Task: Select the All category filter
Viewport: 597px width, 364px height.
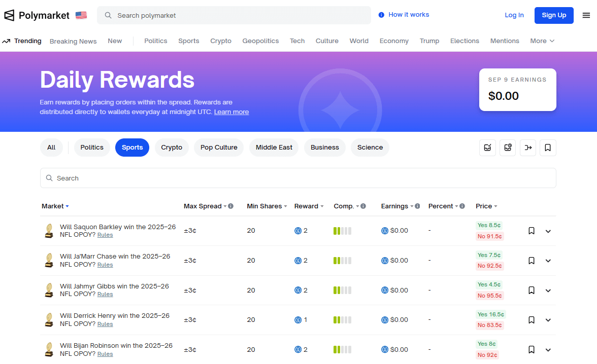Action: (51, 148)
